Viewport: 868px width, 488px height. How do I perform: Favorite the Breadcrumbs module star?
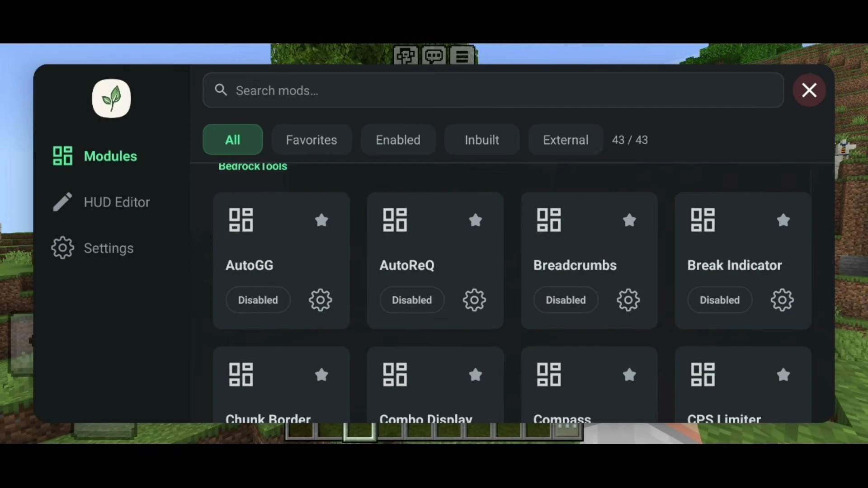629,220
